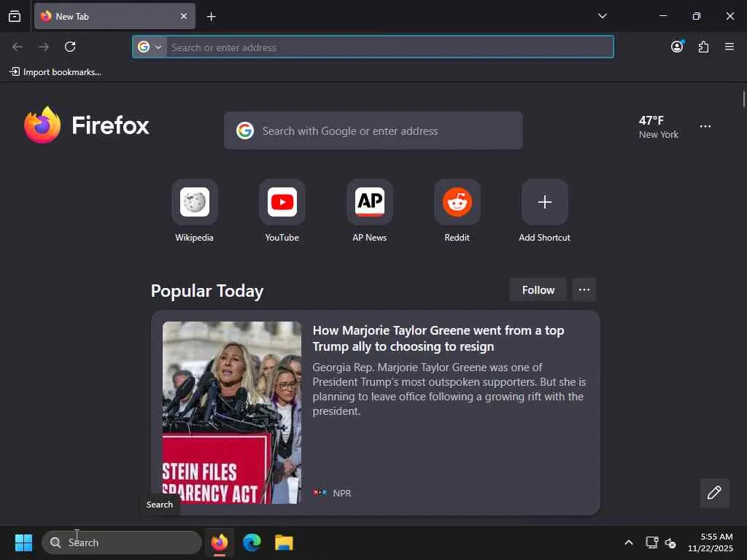The image size is (747, 560).
Task: Open the weather widget options ellipsis
Action: coord(705,126)
